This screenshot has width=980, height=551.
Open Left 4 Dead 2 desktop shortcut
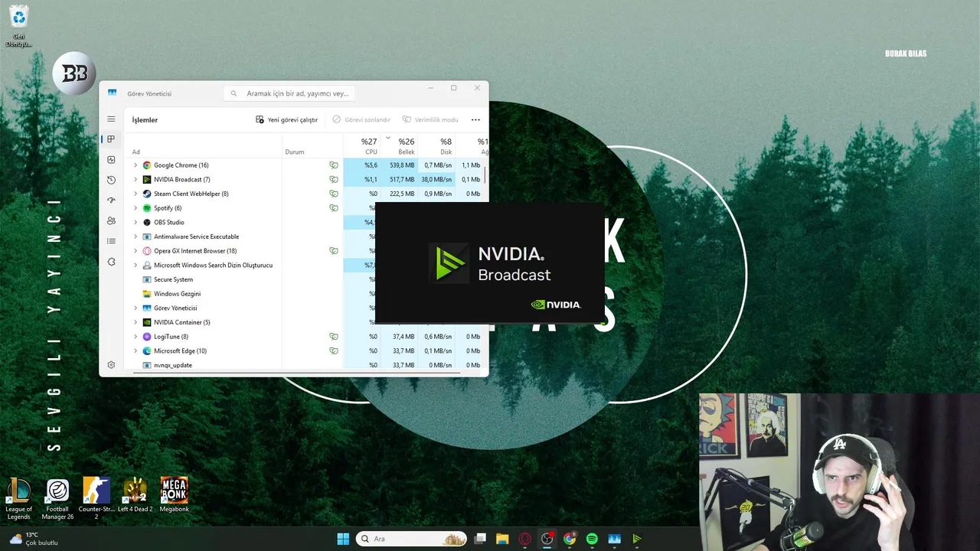135,495
